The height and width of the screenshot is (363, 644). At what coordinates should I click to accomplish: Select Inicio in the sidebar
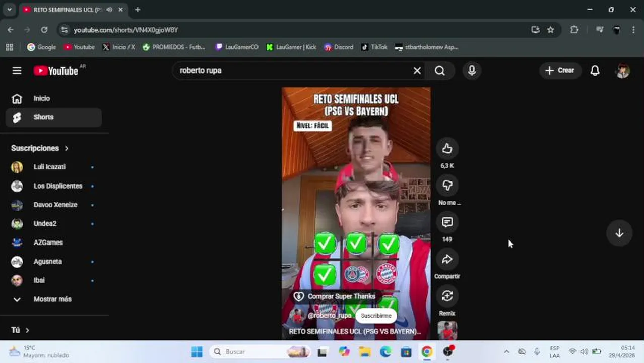pyautogui.click(x=53, y=98)
